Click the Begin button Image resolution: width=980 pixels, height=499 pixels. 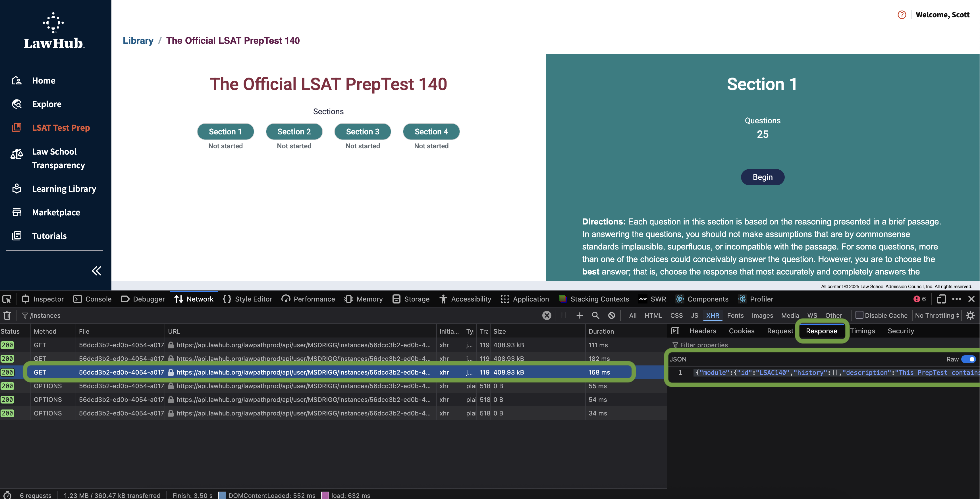coord(762,177)
